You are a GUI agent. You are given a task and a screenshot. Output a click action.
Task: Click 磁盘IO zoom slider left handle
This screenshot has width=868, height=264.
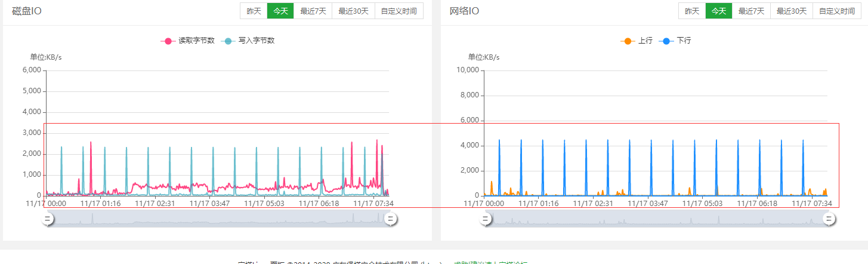(47, 219)
